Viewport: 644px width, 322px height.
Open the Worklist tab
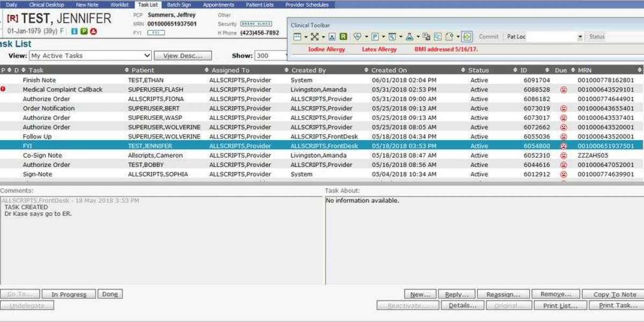tap(119, 4)
